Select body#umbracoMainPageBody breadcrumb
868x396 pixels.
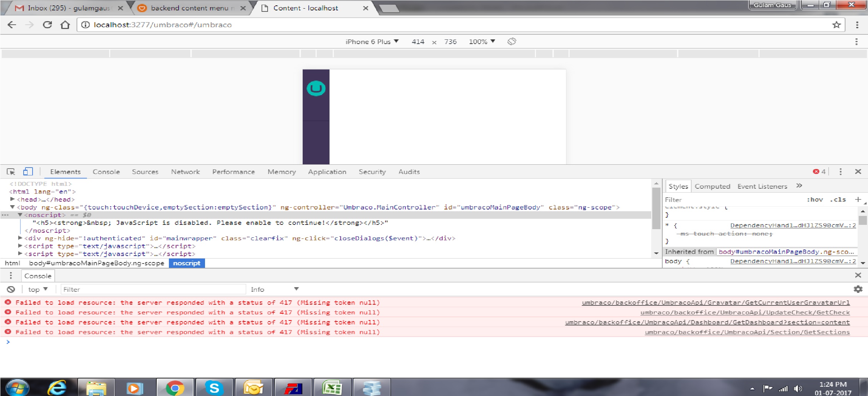tap(97, 263)
